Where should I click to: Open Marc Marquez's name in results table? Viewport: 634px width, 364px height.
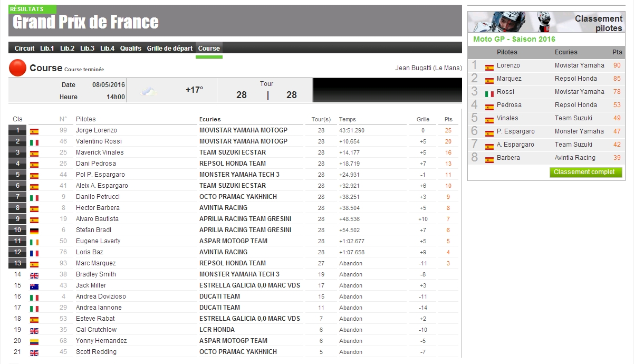click(x=96, y=263)
